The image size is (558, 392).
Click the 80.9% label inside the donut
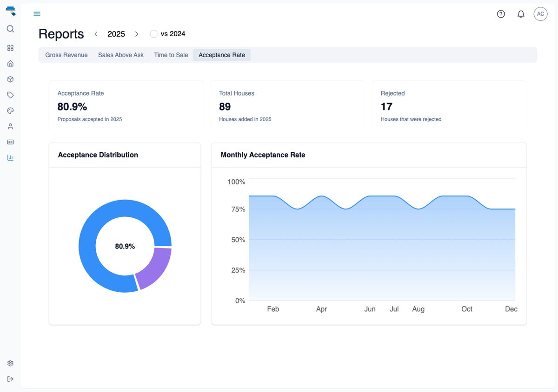[125, 246]
